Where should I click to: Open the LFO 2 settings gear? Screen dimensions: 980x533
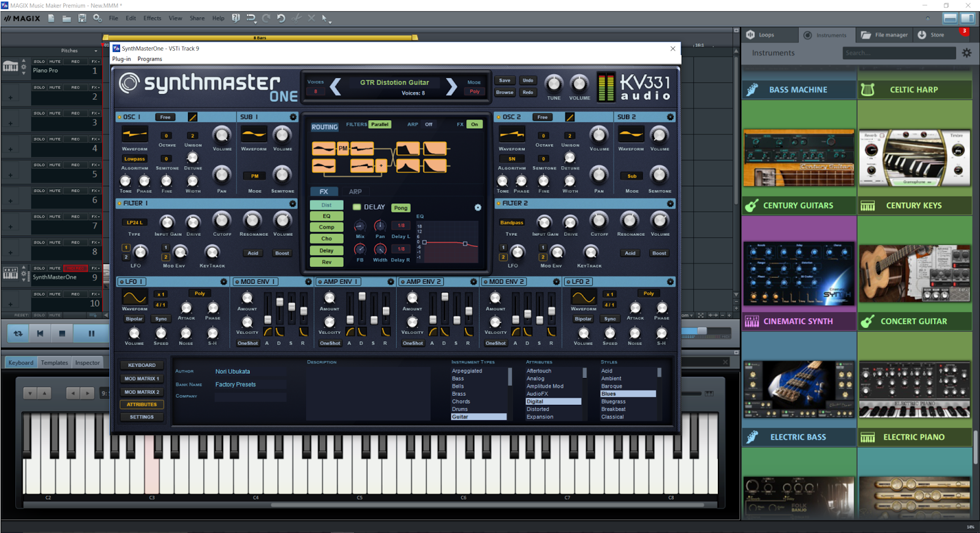[x=670, y=282]
